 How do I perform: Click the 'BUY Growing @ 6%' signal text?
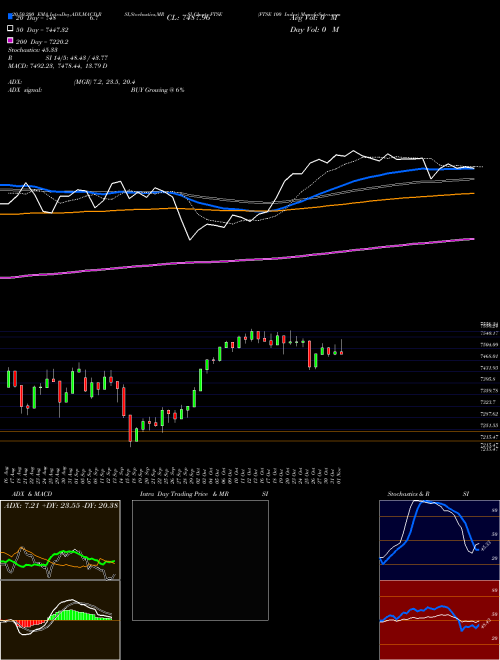(157, 90)
